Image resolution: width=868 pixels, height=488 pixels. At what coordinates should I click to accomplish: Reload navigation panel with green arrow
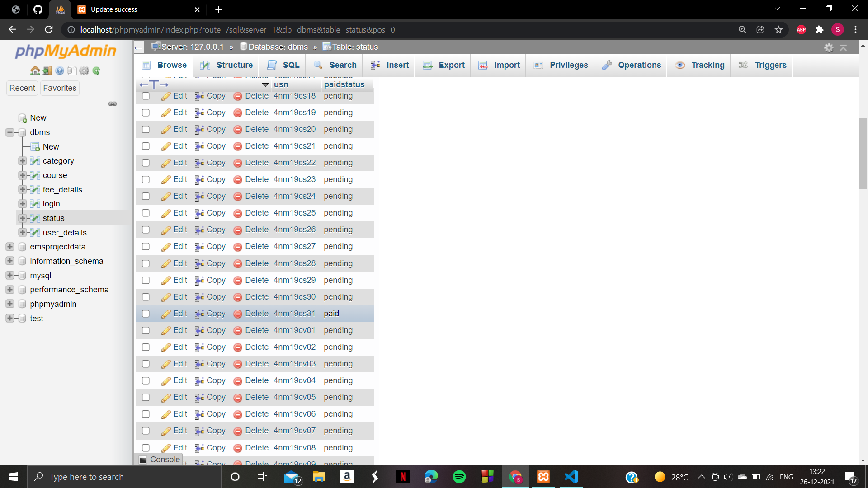point(96,71)
